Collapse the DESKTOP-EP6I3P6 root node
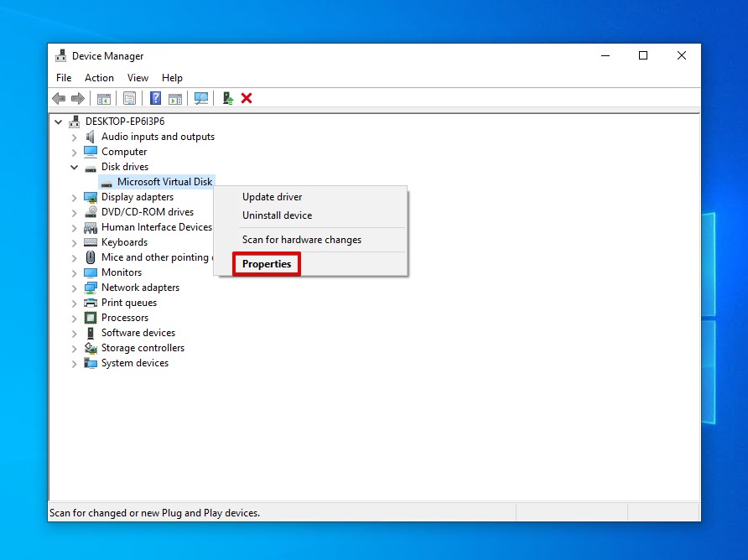 (x=58, y=122)
